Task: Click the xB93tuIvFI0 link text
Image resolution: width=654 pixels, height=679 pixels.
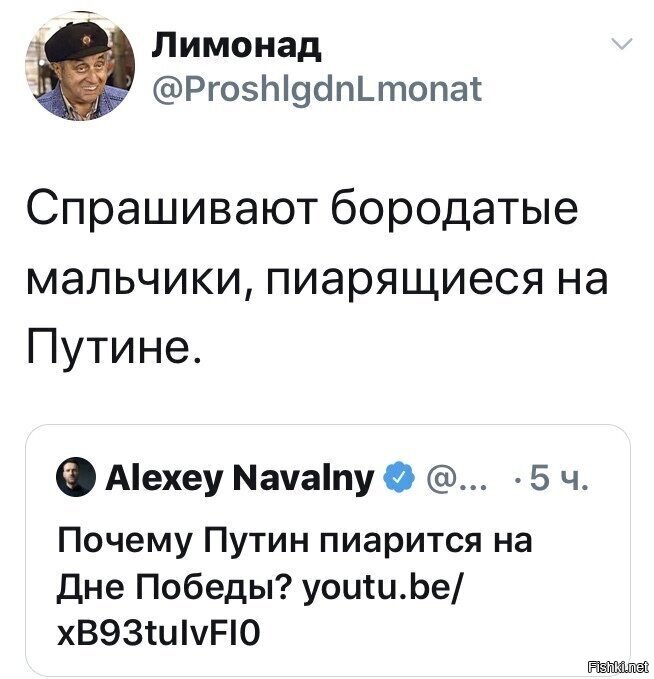Action: (159, 633)
